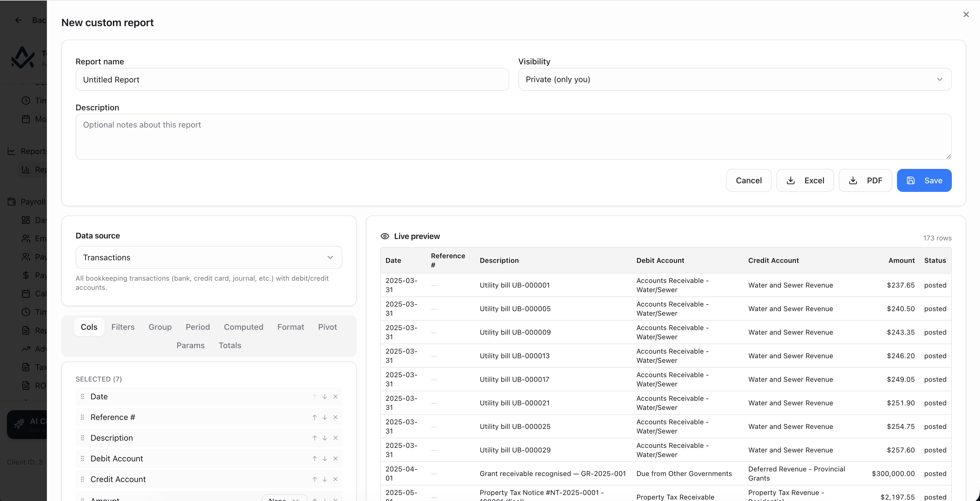Select the Utility bill UB-000013 description
This screenshot has width=980, height=501.
(514, 356)
